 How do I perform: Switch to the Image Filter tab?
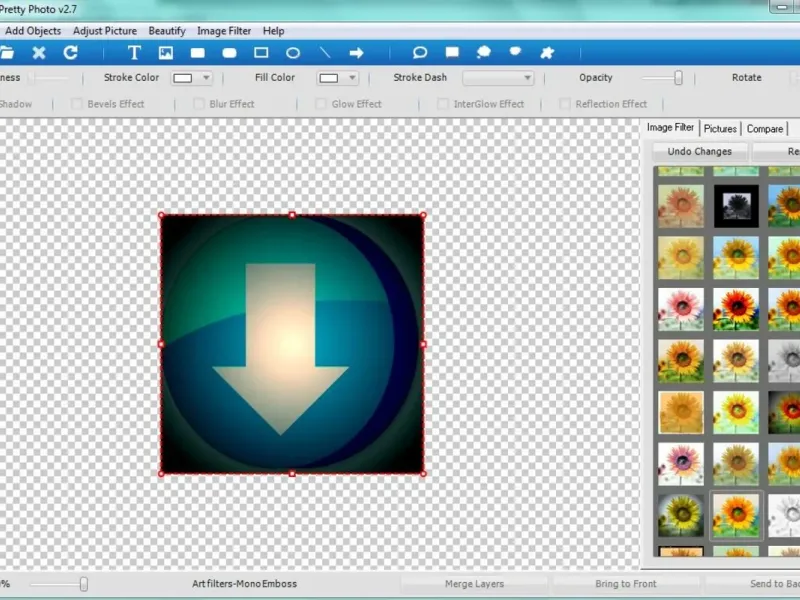coord(670,128)
